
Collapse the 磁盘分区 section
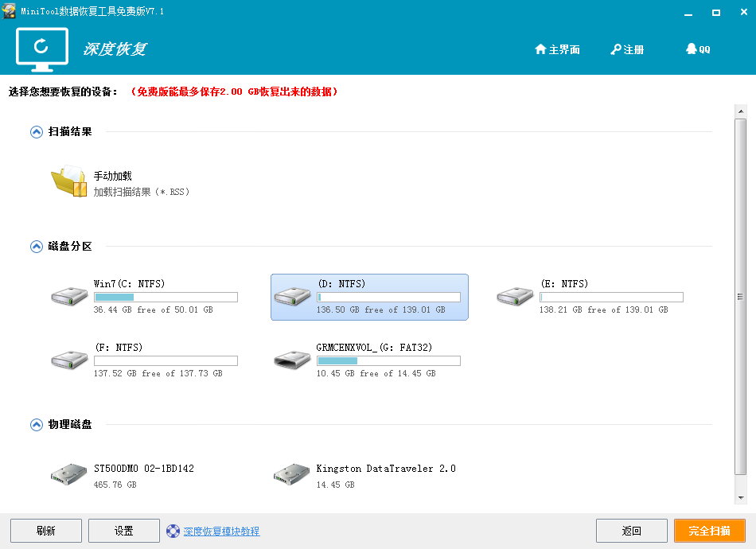tap(37, 247)
